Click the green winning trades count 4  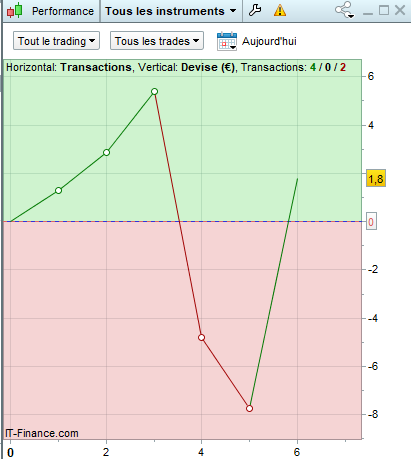coord(313,67)
